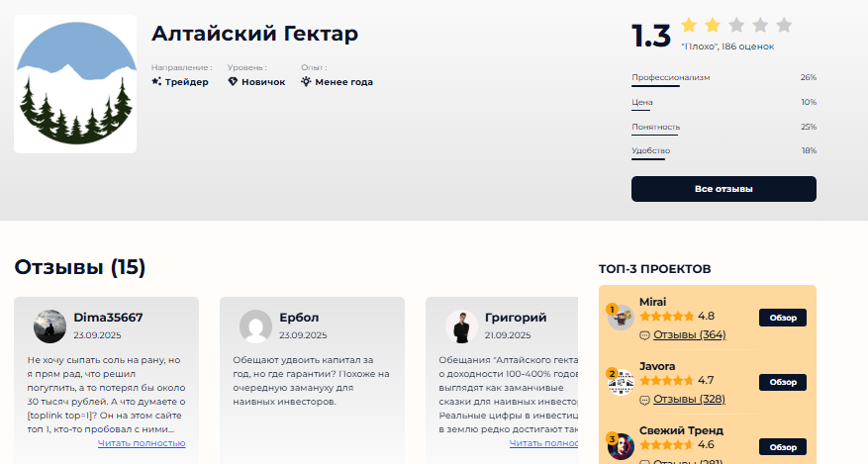Open all reviews with Все отзывы button

point(723,189)
